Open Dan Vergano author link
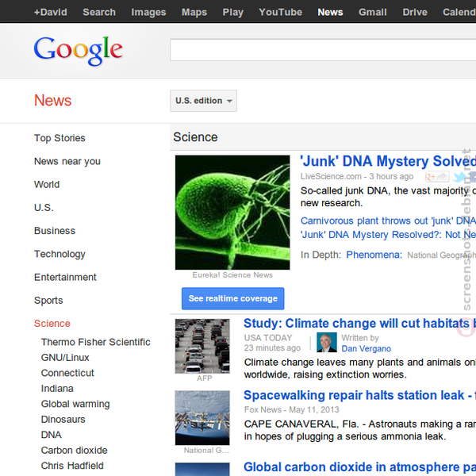This screenshot has width=476, height=476. tap(366, 348)
